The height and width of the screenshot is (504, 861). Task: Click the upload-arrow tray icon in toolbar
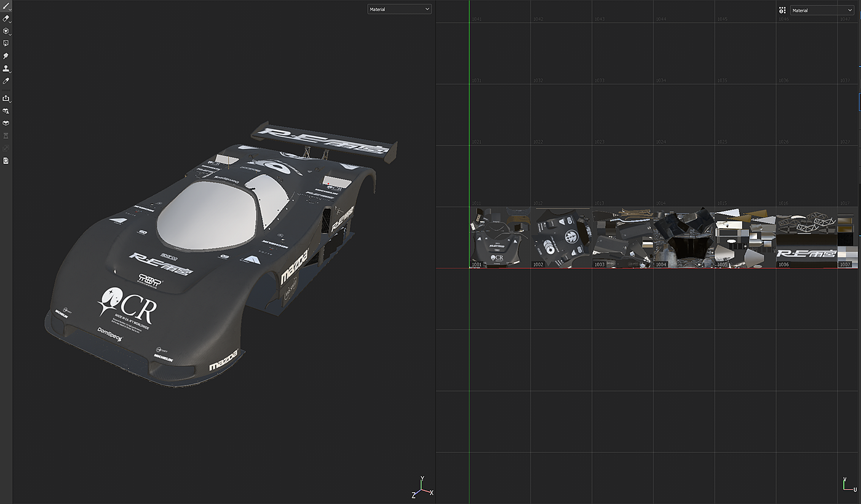[6, 98]
